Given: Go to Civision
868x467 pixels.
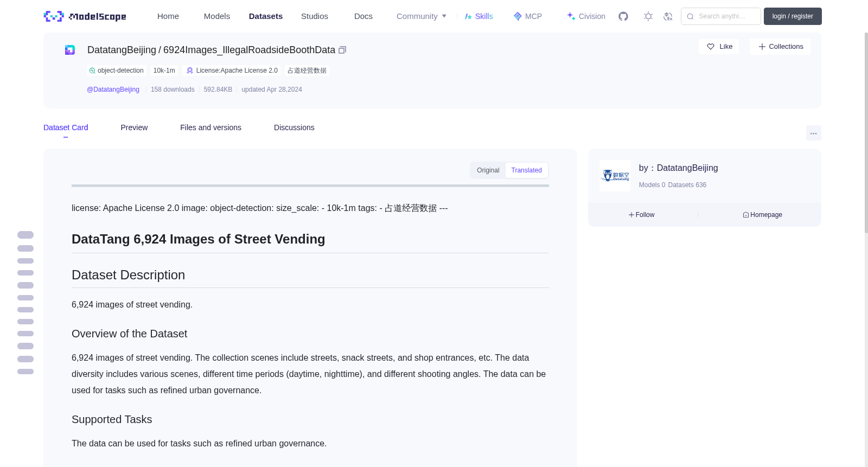Looking at the screenshot, I should (x=586, y=16).
